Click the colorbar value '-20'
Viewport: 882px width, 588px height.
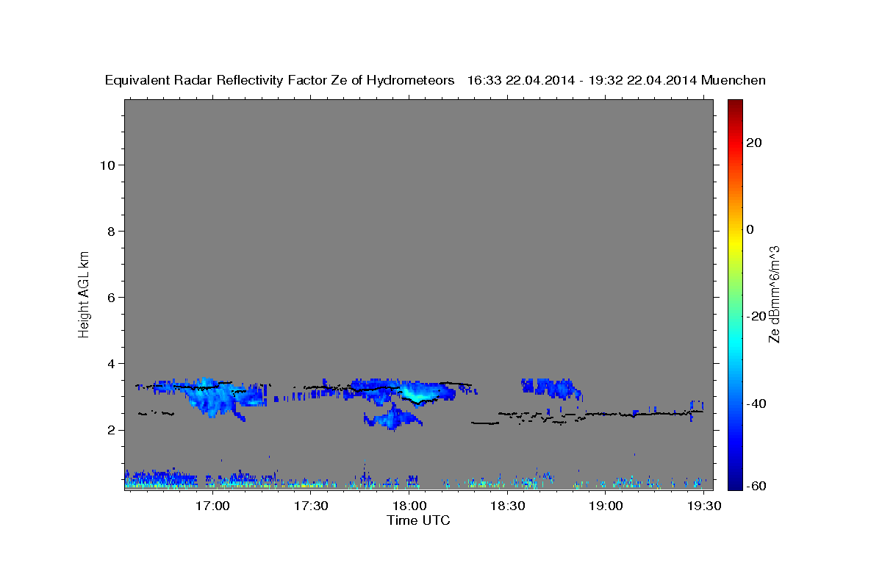click(757, 317)
